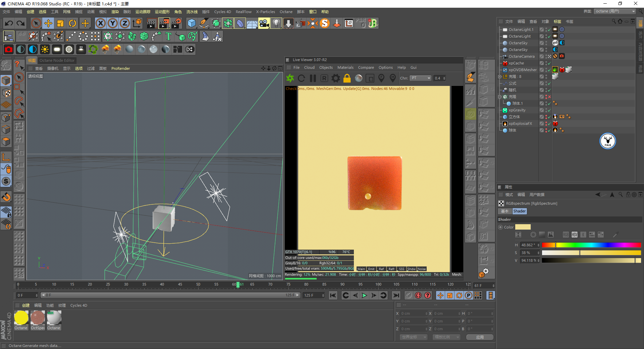Open the 缩放比例 dropdown
The image size is (644, 349).
tap(446, 337)
